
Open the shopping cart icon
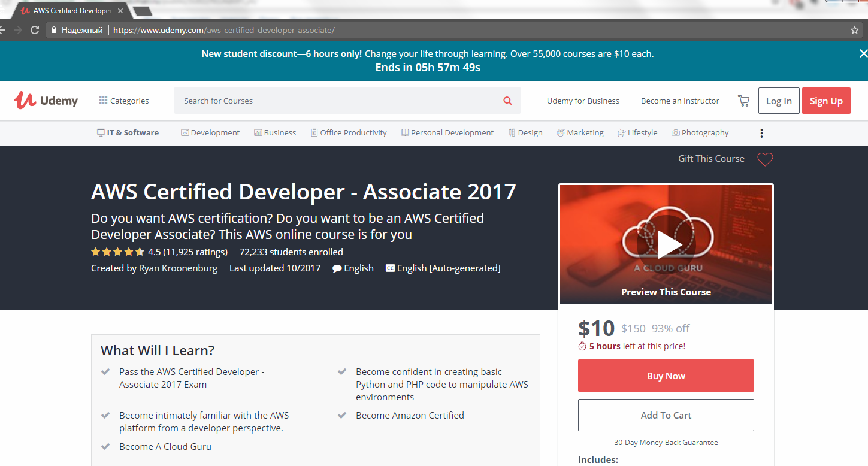(x=743, y=101)
